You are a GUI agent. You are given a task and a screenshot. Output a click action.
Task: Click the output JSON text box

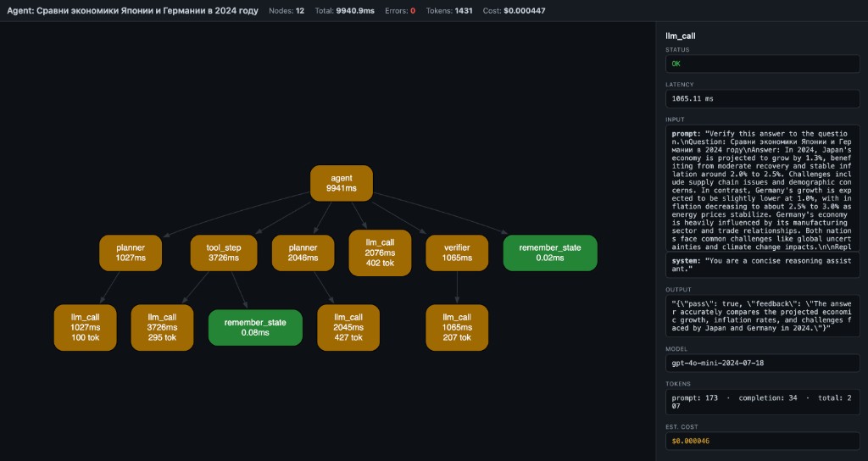(762, 316)
